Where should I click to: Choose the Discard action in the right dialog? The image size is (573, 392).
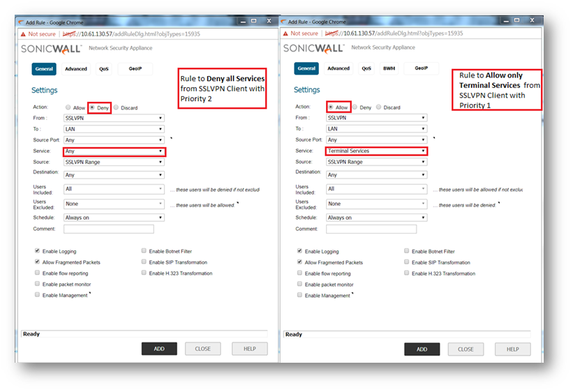click(x=379, y=107)
